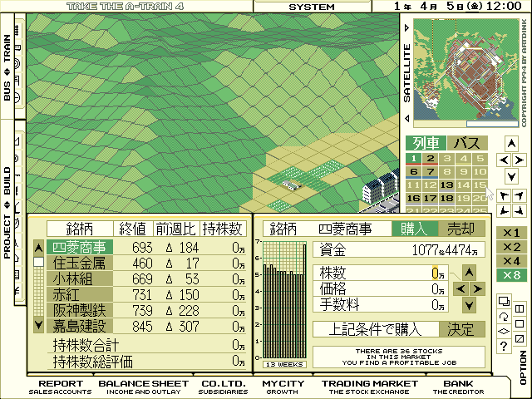
Task: Click the rotate view icon
Action: [x=503, y=317]
